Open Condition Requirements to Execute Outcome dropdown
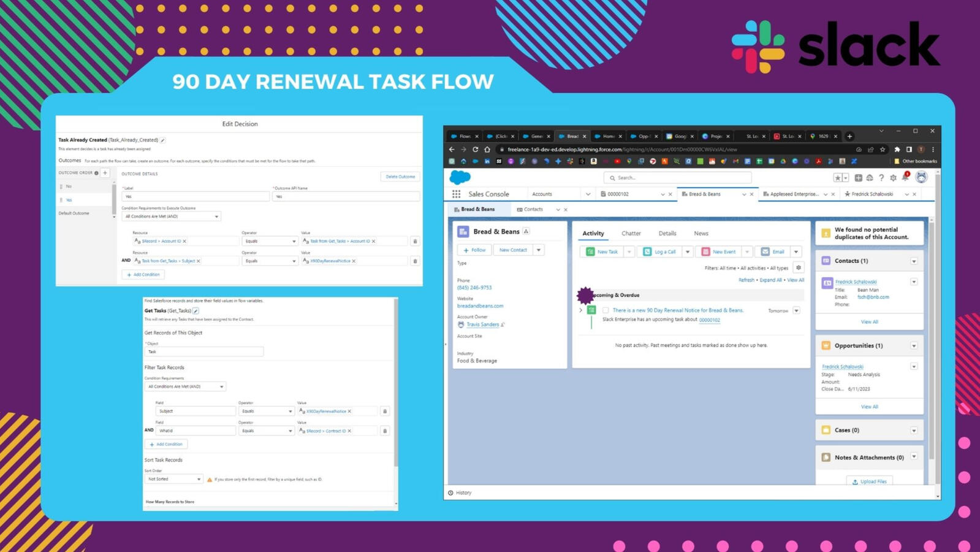 click(171, 217)
